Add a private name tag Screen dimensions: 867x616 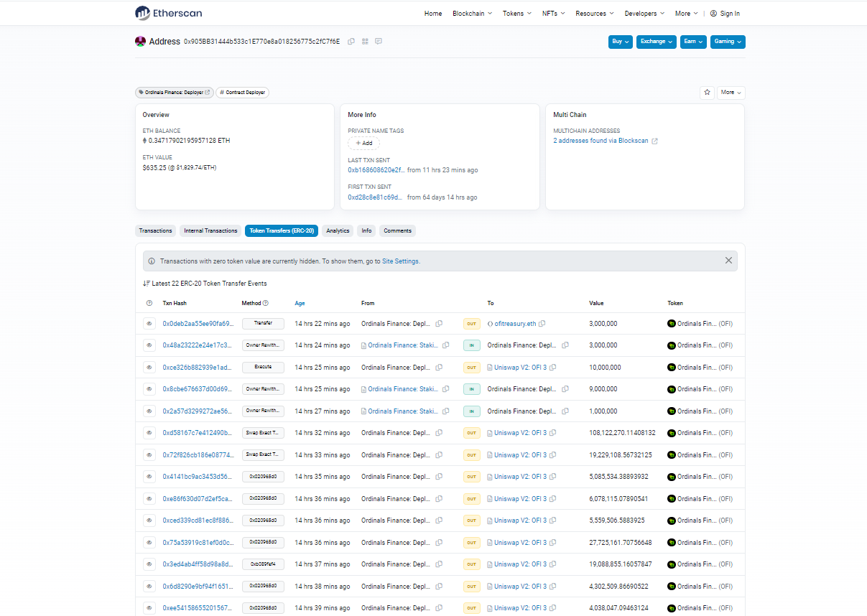click(363, 143)
